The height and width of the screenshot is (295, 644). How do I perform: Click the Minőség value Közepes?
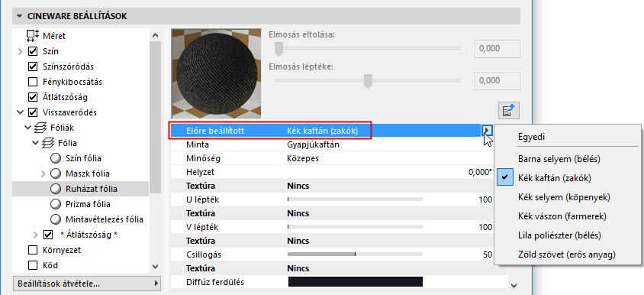[303, 158]
